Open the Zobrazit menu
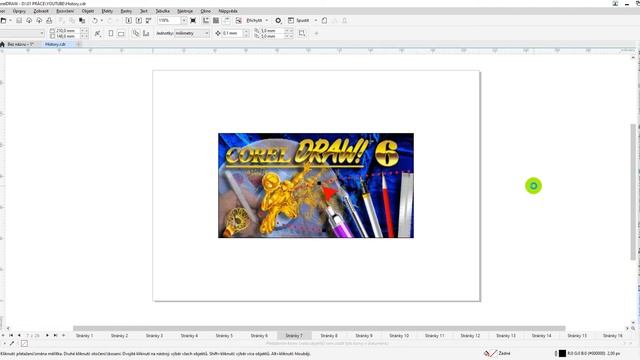 [x=41, y=11]
